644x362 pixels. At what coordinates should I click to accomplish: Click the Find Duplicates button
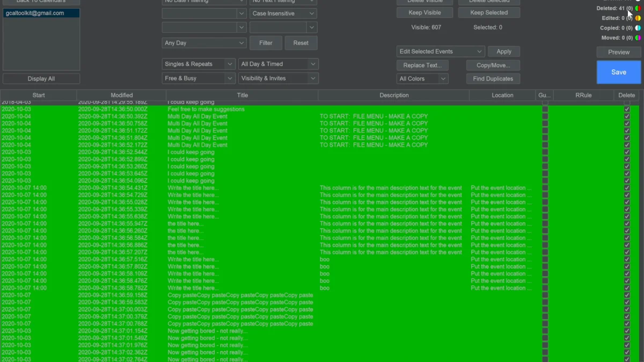point(493,79)
